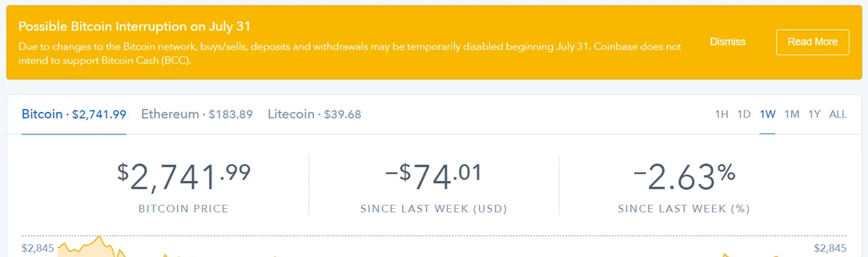Open Read More about the interruption
The image size is (868, 257).
[812, 42]
